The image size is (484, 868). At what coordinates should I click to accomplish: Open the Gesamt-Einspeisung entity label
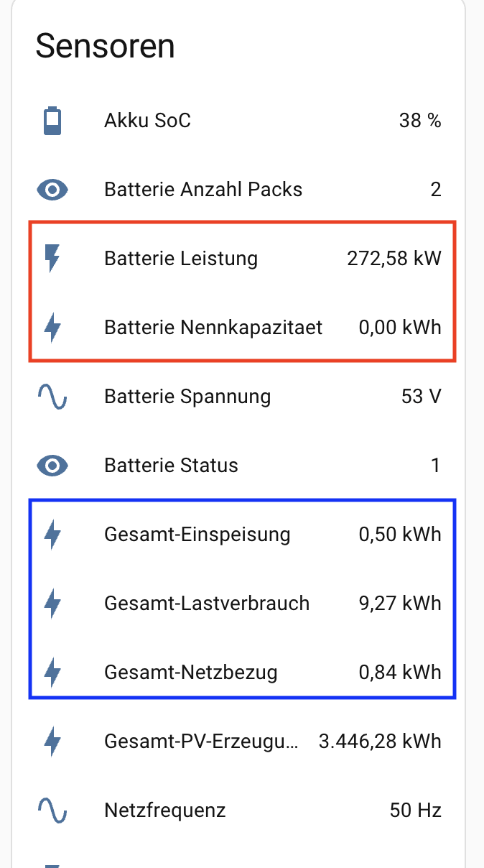[x=197, y=535]
